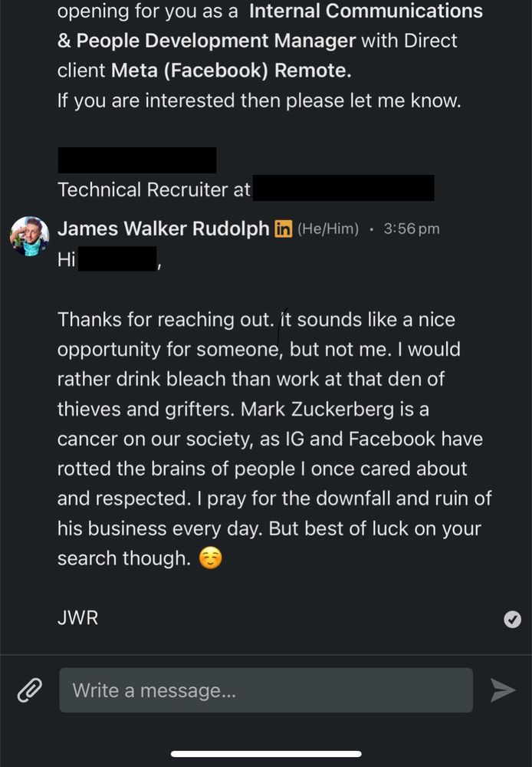Tap the home indicator bar at bottom
532x767 pixels.
[266, 754]
